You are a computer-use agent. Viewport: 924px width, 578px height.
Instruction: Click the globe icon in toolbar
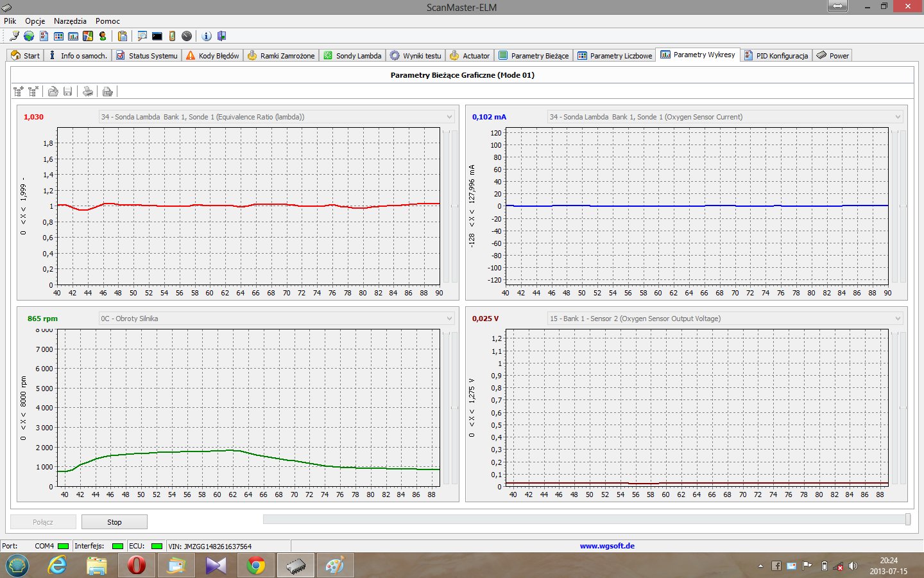(29, 36)
